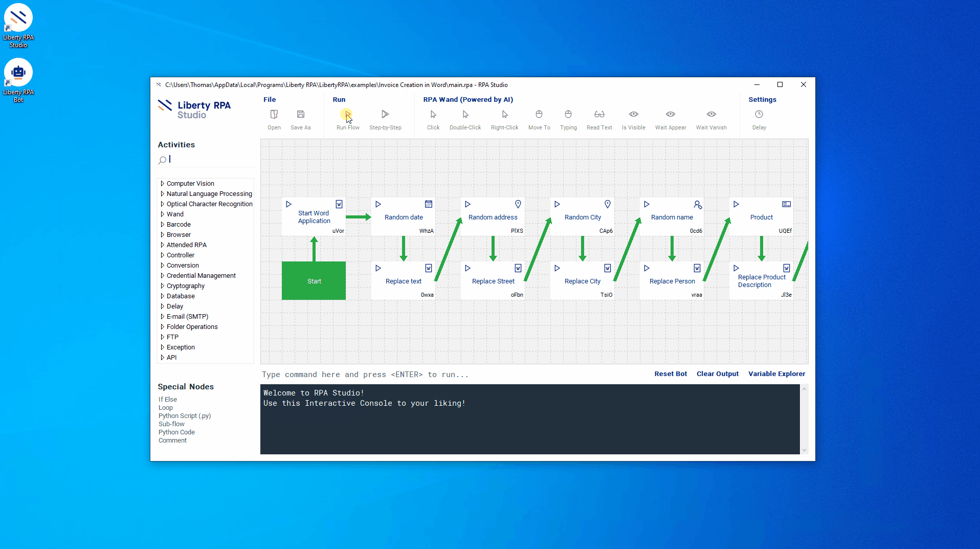Screen dimensions: 980x549
Task: Select the Double-Click wand tool
Action: pos(465,115)
